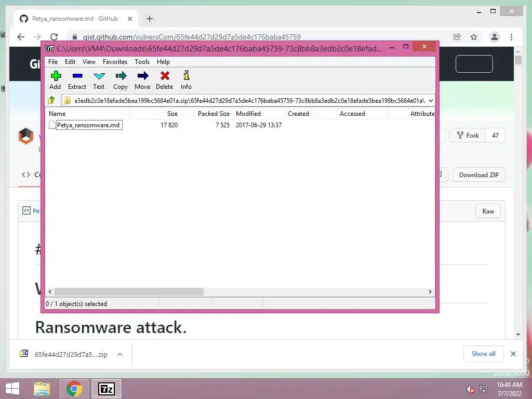Viewport: 532px width, 399px height.
Task: Click the gist author avatar
Action: [x=26, y=136]
